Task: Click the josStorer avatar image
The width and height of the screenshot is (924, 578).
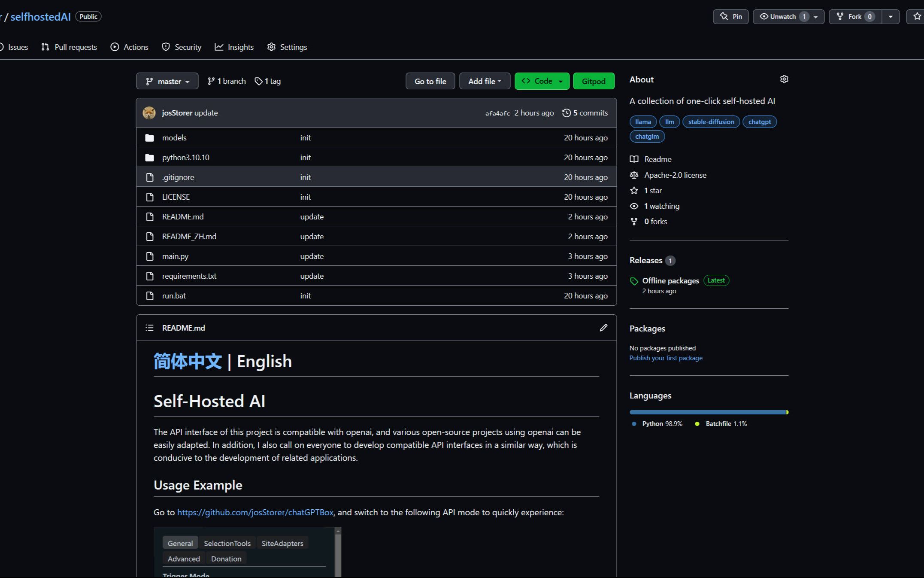Action: click(149, 113)
